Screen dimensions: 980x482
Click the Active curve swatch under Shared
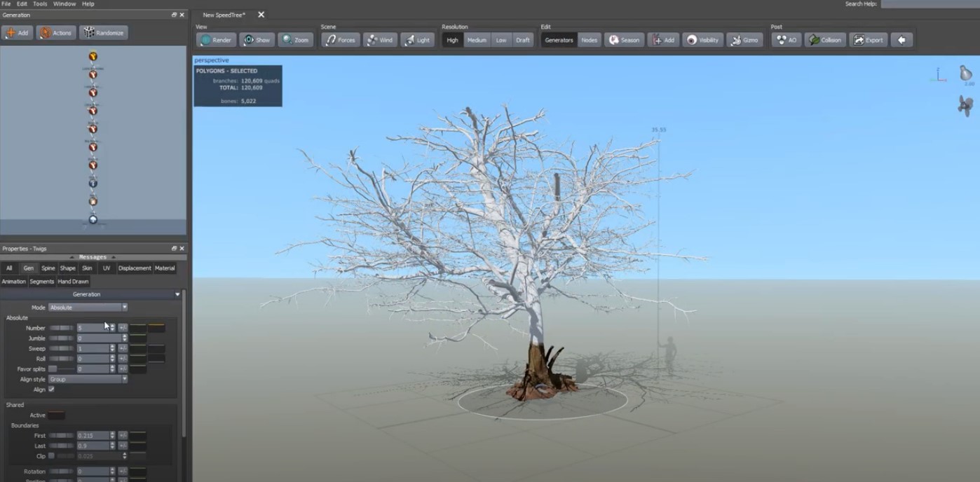[x=56, y=415]
